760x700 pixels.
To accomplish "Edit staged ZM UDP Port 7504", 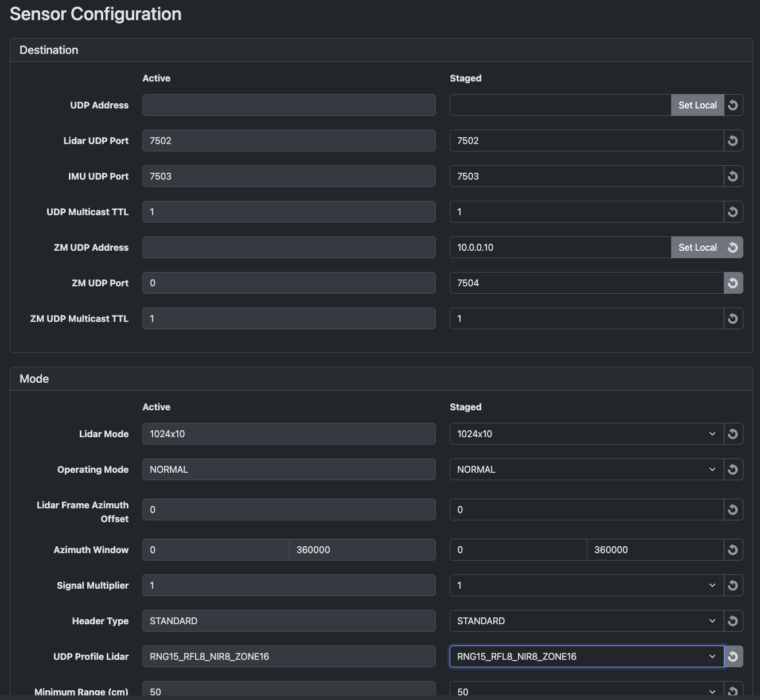I will [587, 283].
